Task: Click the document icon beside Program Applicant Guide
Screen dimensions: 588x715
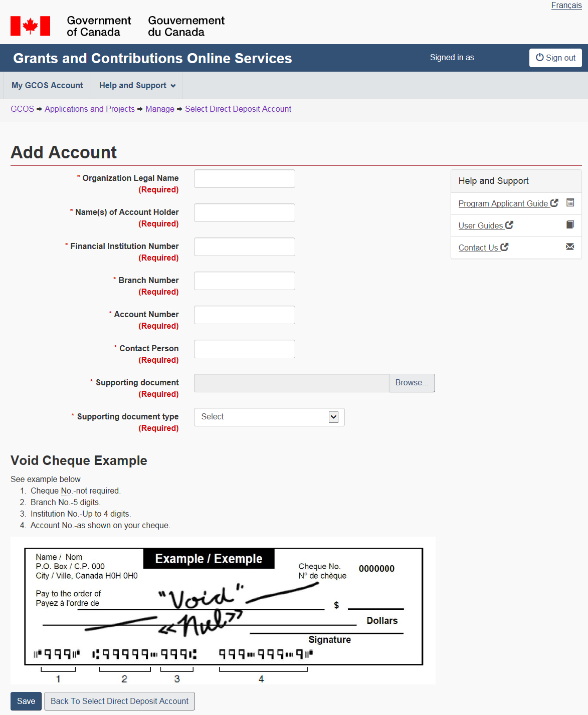Action: tap(570, 203)
